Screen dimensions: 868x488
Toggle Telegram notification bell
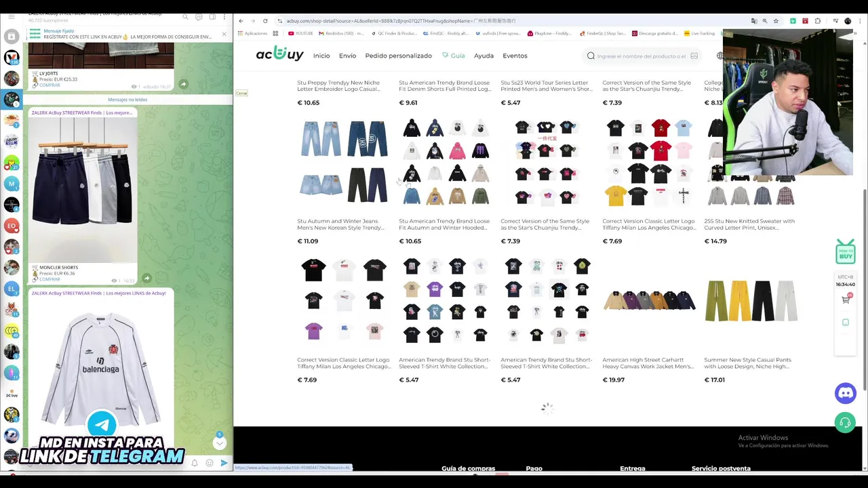[195, 463]
